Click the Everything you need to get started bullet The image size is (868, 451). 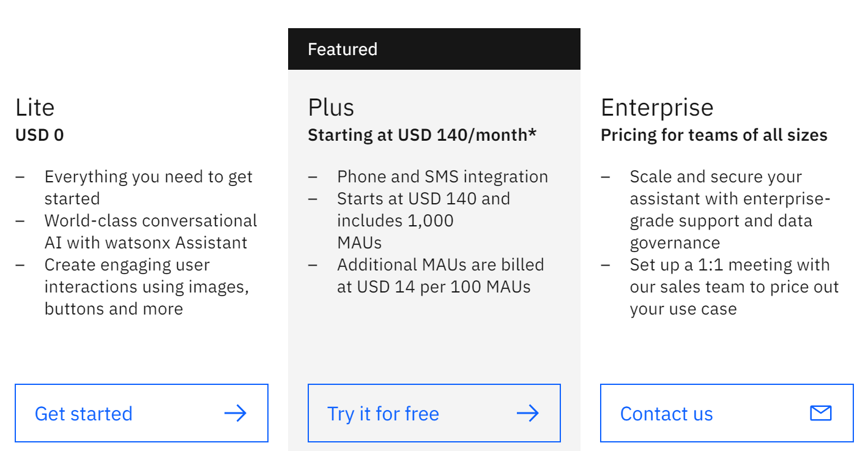(x=149, y=188)
